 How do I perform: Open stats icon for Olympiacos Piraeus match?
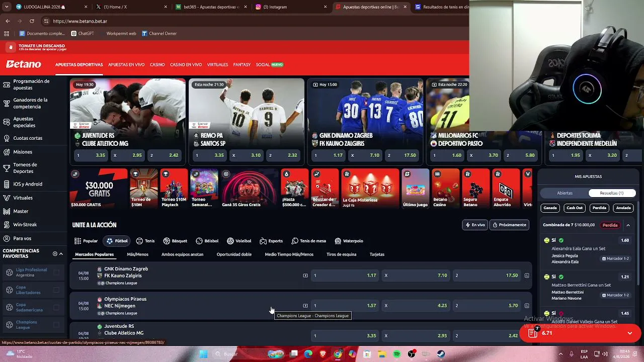click(x=527, y=306)
